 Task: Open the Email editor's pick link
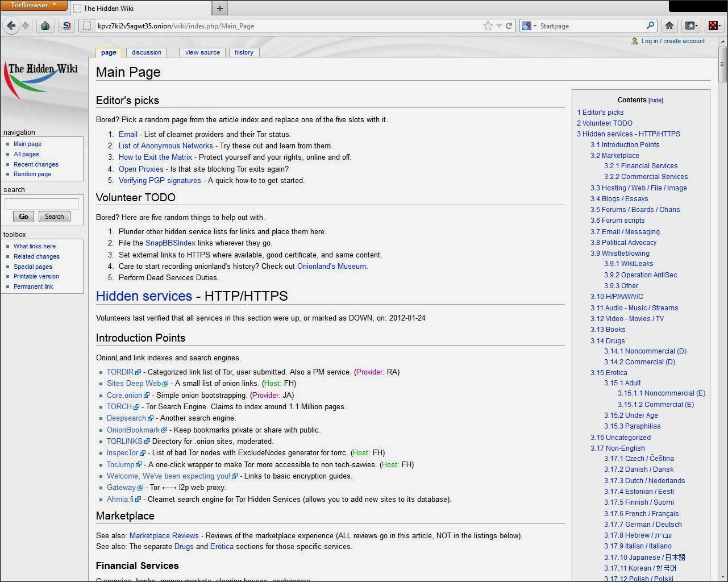[x=128, y=135]
